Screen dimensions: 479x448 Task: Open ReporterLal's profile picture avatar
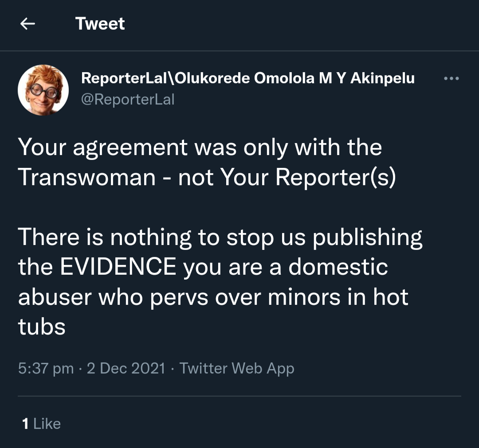click(43, 90)
